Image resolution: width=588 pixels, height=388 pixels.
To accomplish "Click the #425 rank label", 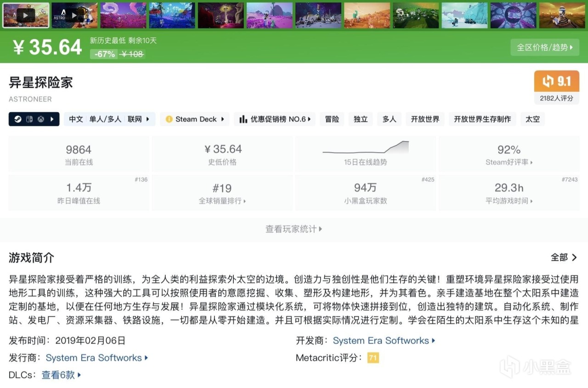I will click(428, 180).
